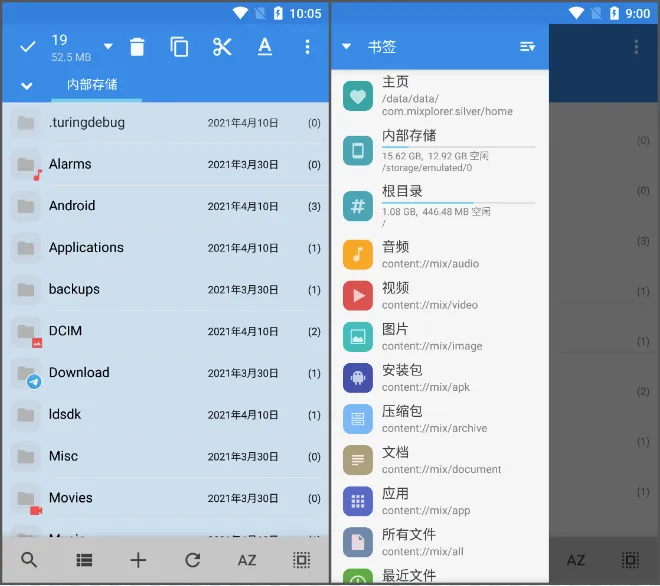Rename selected items with A icon
660x586 pixels.
tap(265, 47)
